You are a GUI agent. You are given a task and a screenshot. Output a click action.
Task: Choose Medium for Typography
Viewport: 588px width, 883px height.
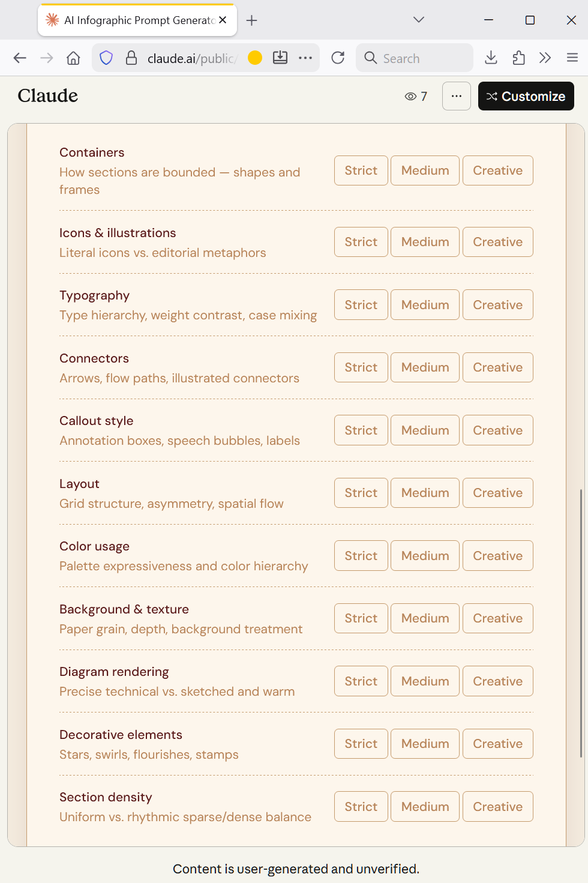pyautogui.click(x=425, y=305)
